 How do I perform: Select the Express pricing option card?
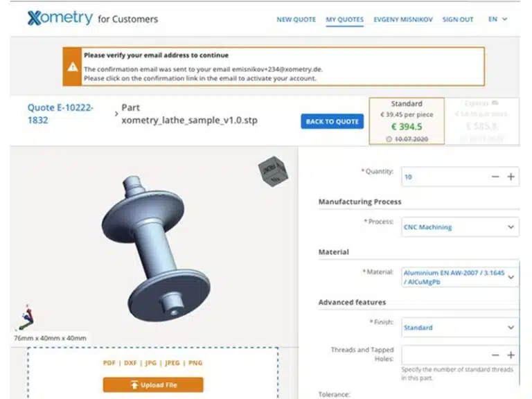482,121
